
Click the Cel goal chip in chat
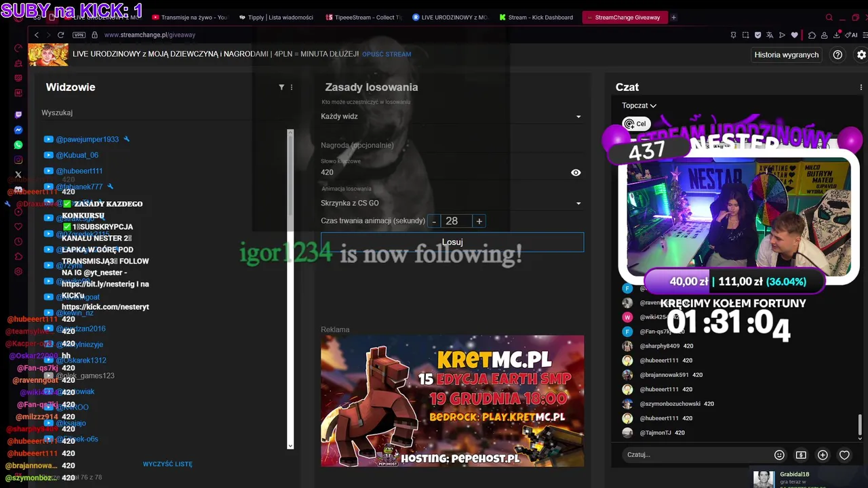point(636,124)
